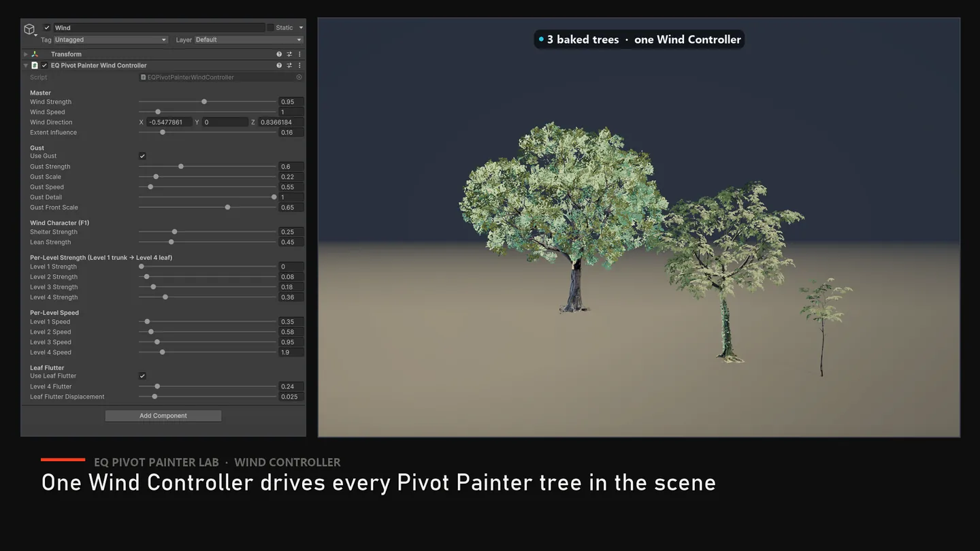Image resolution: width=980 pixels, height=551 pixels.
Task: Toggle the Wind GameObject active checkbox
Action: (47, 28)
